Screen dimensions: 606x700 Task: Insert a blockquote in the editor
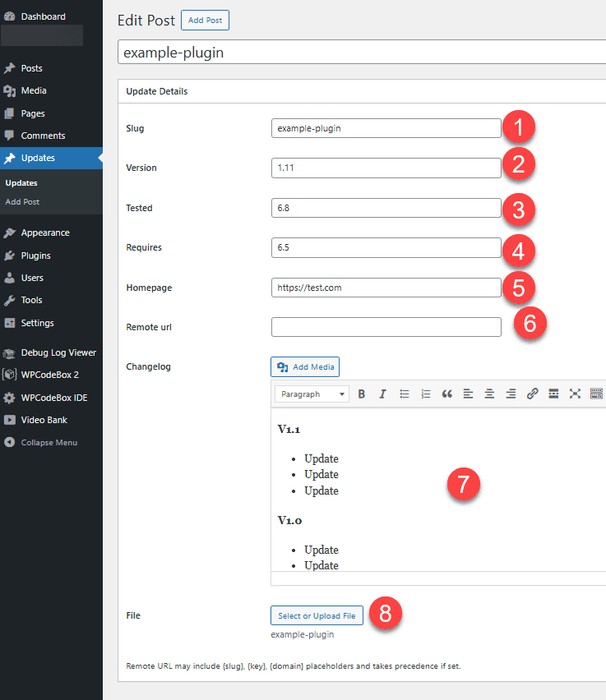[x=447, y=394]
